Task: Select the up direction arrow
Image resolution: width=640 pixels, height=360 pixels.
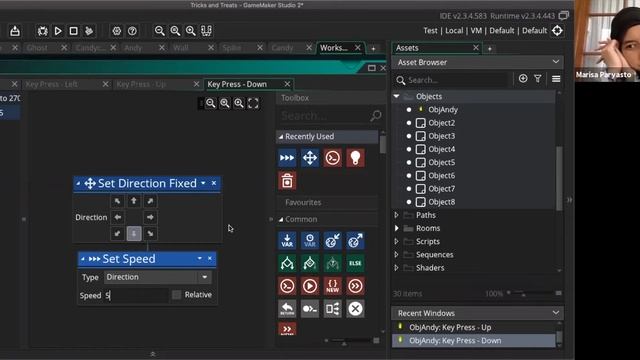Action: (134, 201)
